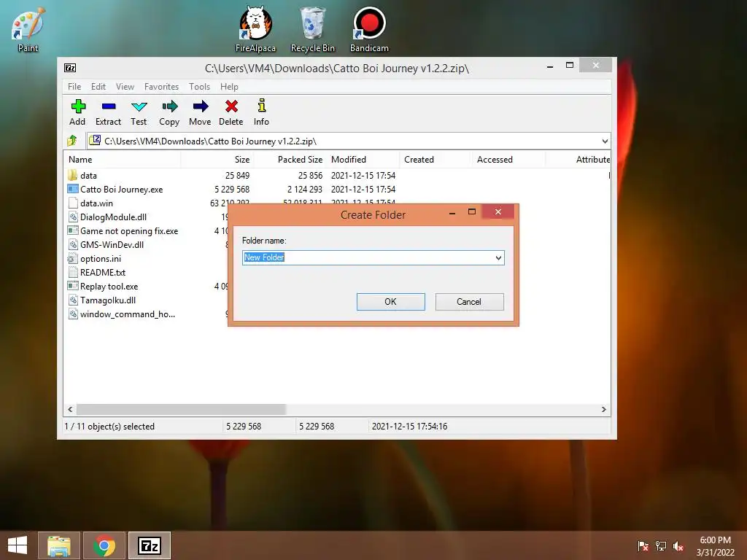Screen dimensions: 747x560
Task: Expand the address bar path dropdown
Action: [605, 141]
